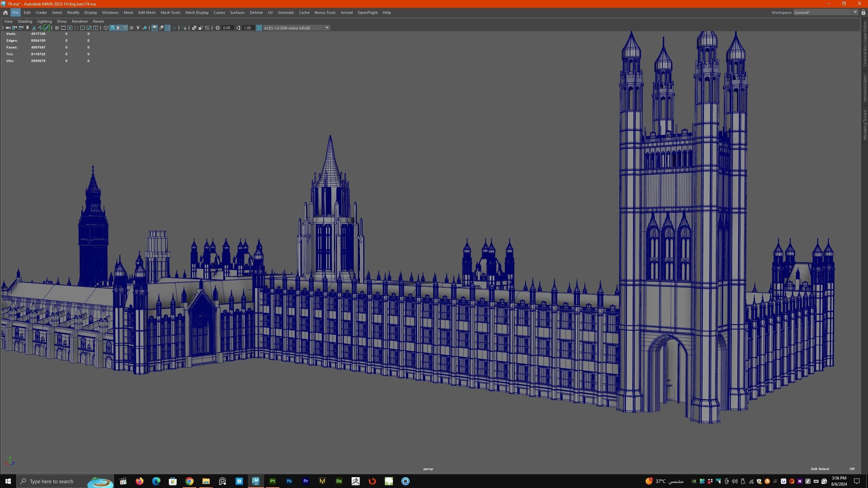Open Google Chrome from the taskbar
This screenshot has width=868, height=488.
(x=189, y=481)
